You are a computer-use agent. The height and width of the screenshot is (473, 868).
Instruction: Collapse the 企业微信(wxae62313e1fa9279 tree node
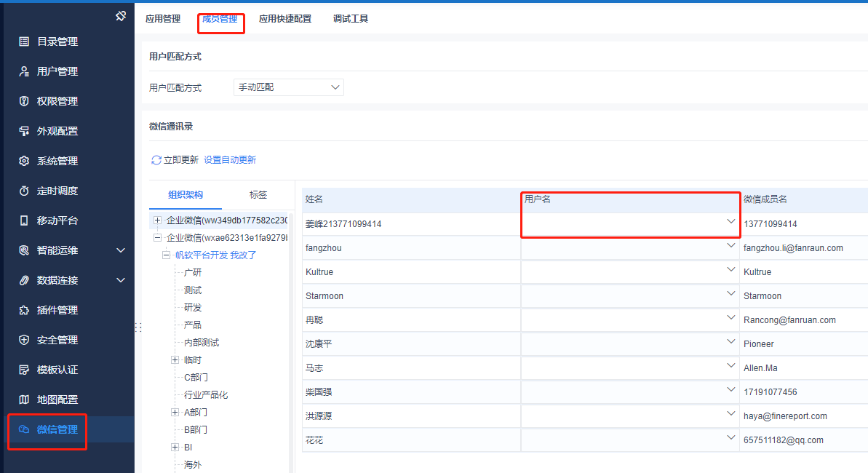pos(157,238)
